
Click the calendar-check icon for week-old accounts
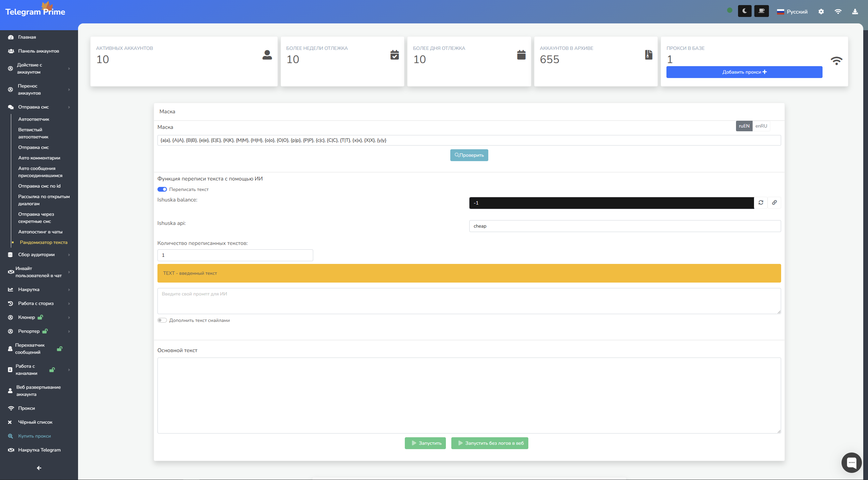394,55
